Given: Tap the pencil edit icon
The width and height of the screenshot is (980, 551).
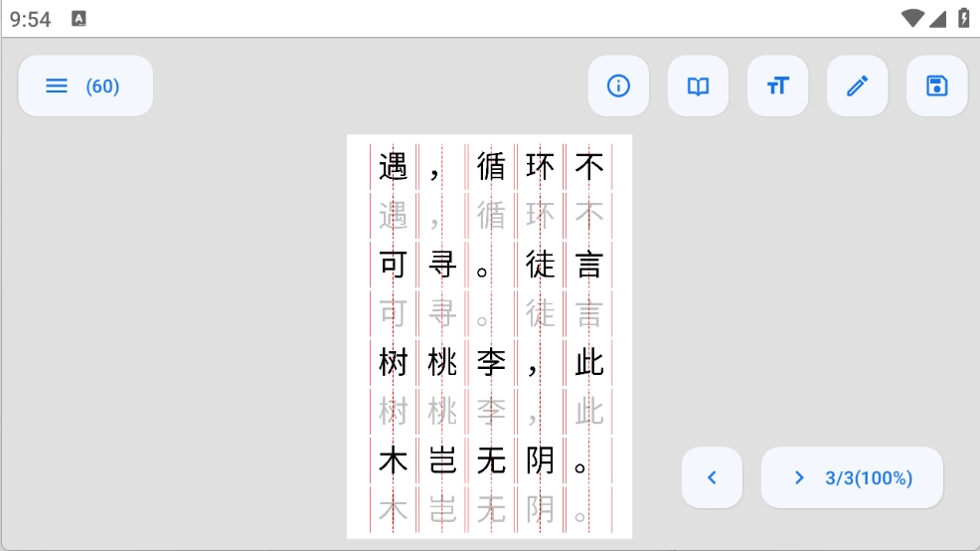Looking at the screenshot, I should point(857,87).
